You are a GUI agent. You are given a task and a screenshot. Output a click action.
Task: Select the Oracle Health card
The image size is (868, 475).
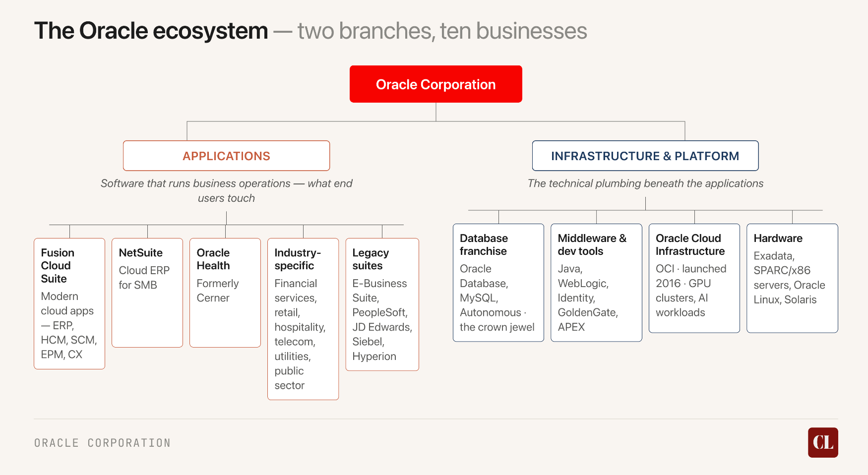(225, 293)
